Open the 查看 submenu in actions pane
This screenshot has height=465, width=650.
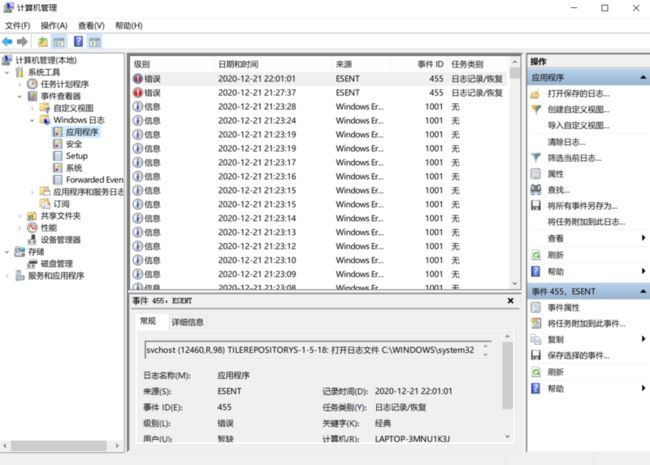point(555,238)
